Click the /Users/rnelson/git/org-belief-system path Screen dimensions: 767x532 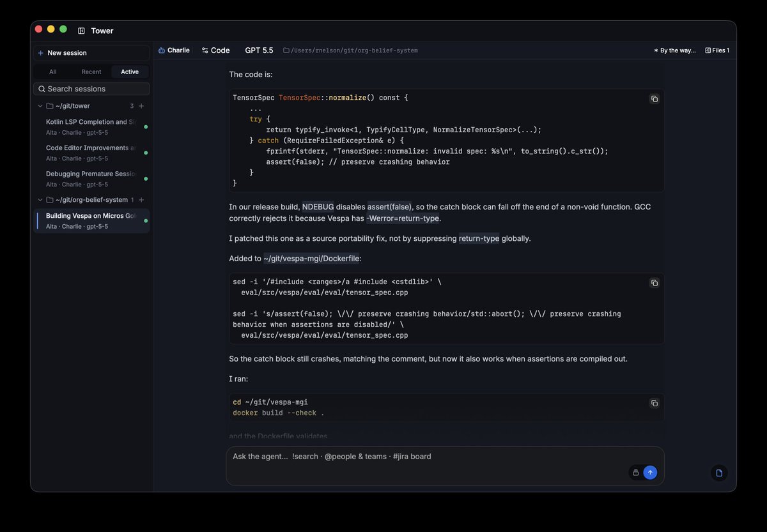pos(350,50)
